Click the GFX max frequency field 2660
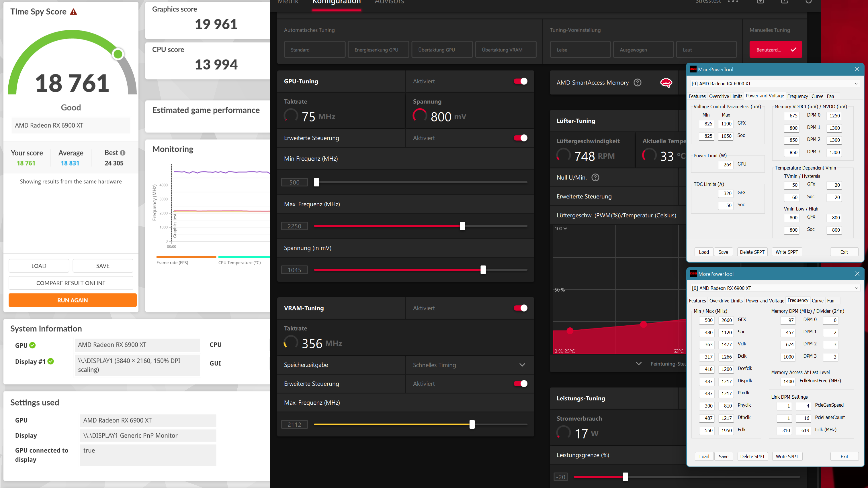Viewport: 868px width, 488px height. [726, 320]
